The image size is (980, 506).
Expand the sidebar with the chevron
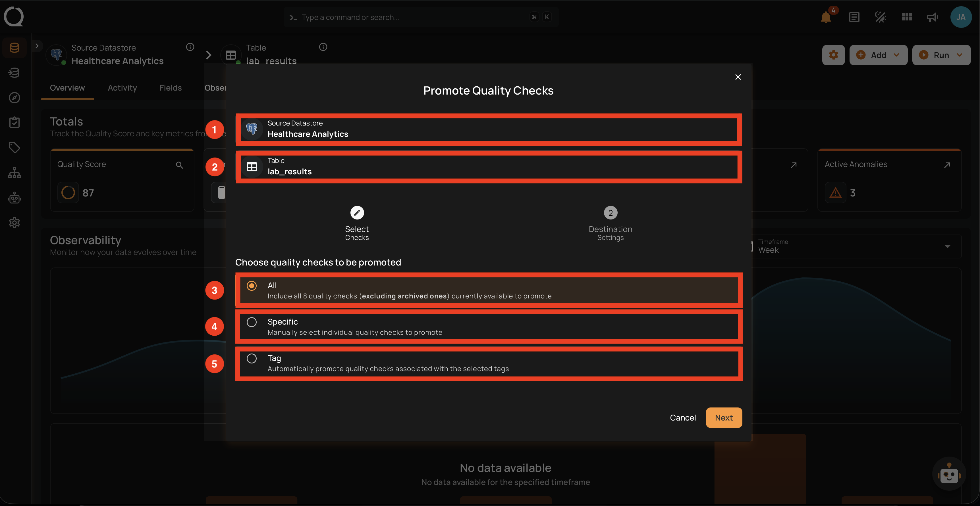[37, 46]
